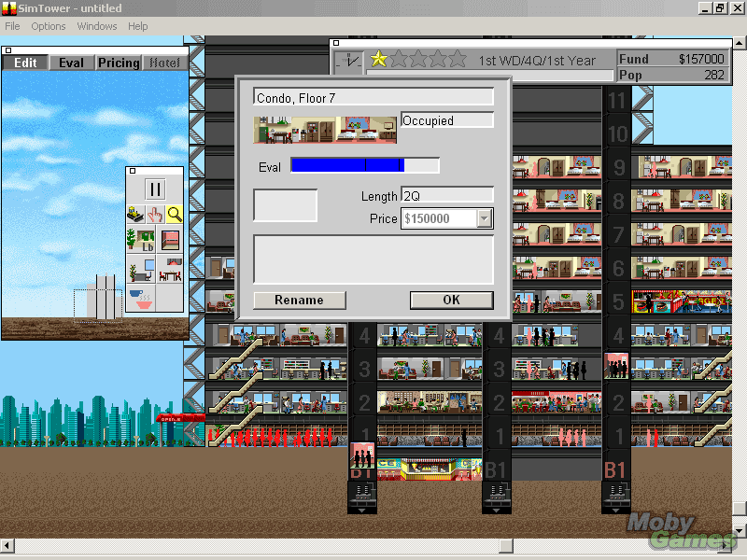Click the red lobby entrance canopy sign

180,418
